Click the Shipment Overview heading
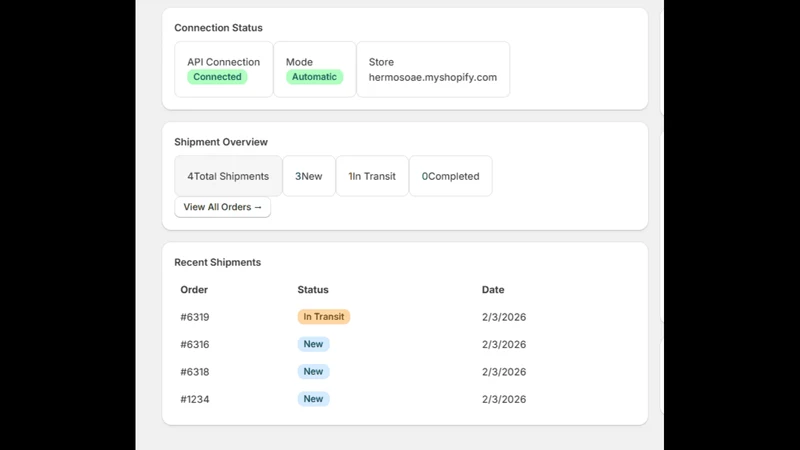800x450 pixels. tap(221, 142)
